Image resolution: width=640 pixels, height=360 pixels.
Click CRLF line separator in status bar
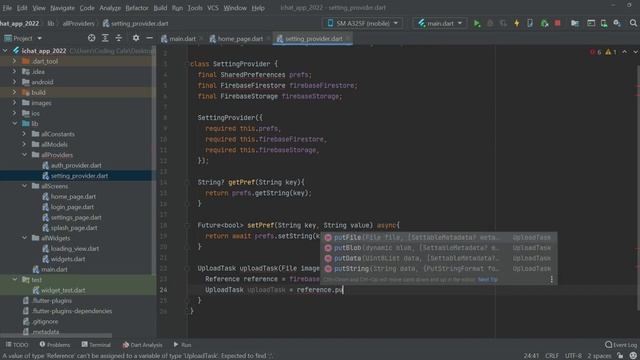coord(552,356)
